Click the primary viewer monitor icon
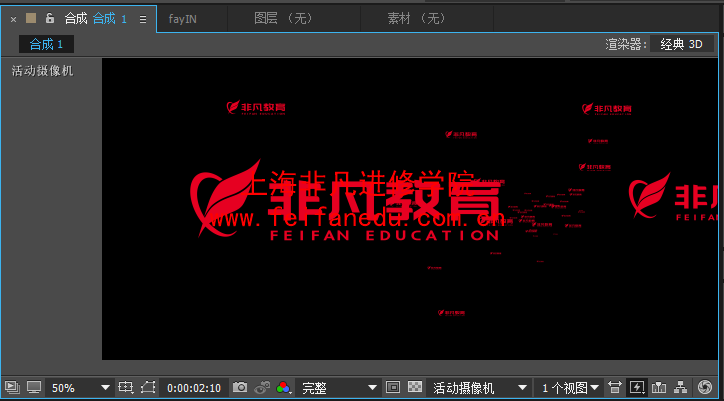724x401 pixels. [34, 387]
